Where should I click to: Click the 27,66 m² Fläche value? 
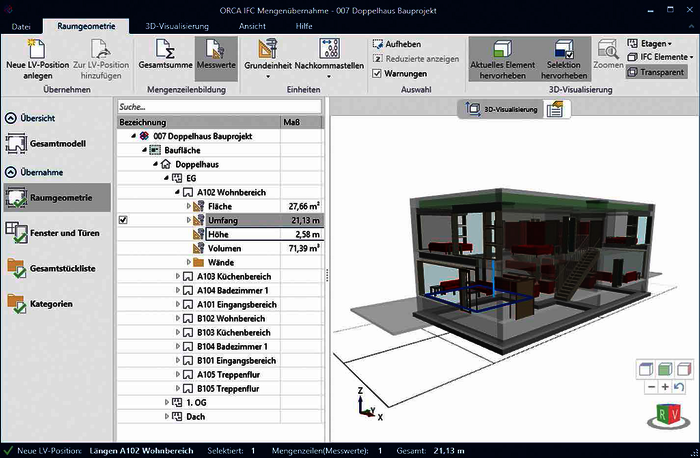point(304,206)
